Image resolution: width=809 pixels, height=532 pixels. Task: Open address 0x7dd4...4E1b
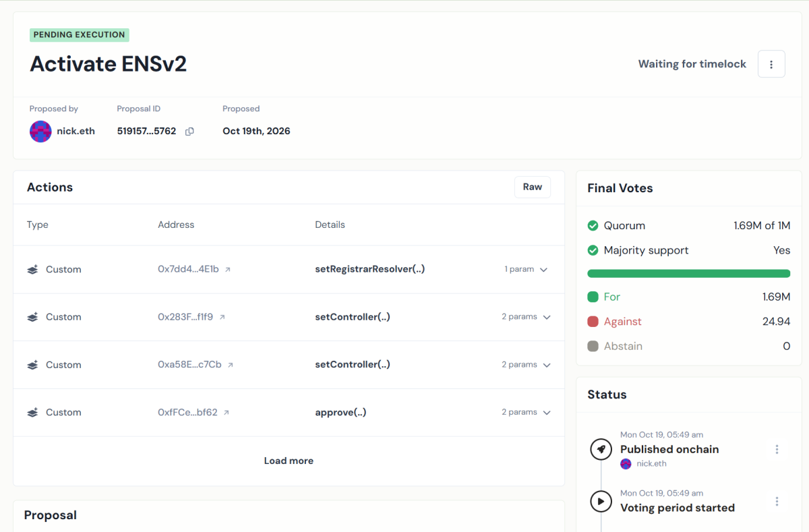point(188,270)
